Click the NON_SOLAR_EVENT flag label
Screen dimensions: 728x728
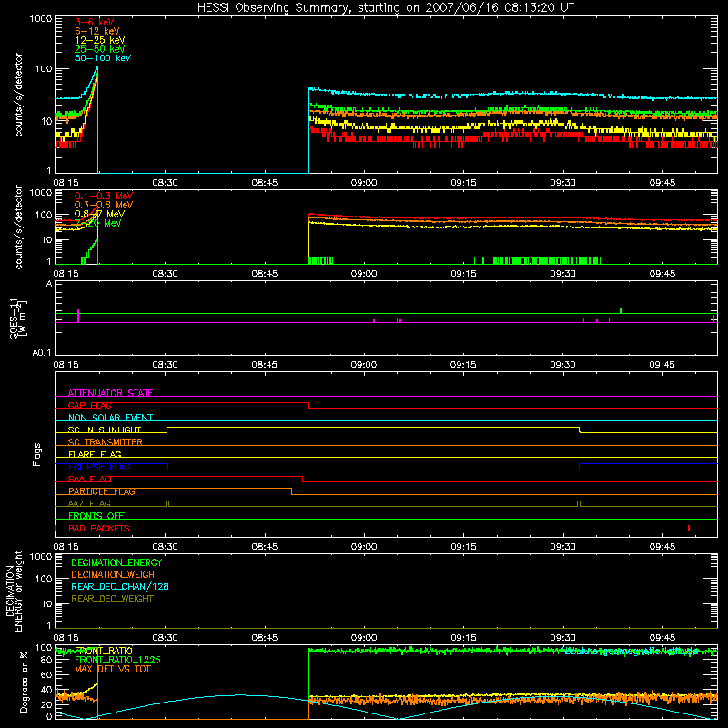pyautogui.click(x=110, y=418)
